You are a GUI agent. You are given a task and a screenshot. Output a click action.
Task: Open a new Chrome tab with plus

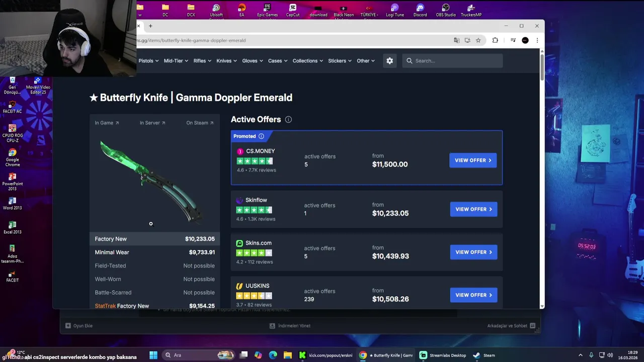[x=150, y=26]
